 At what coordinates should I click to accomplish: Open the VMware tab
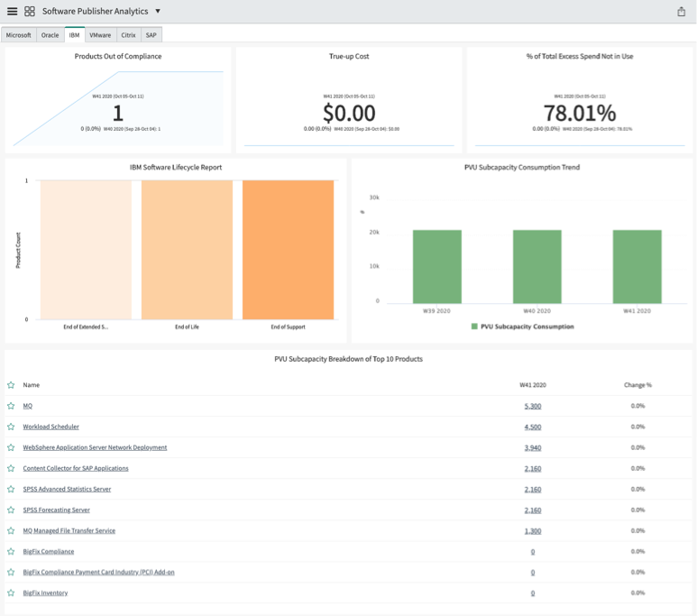(100, 35)
